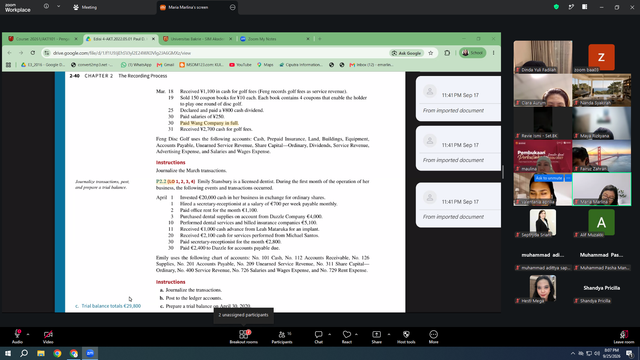Open the More options menu

433,336
